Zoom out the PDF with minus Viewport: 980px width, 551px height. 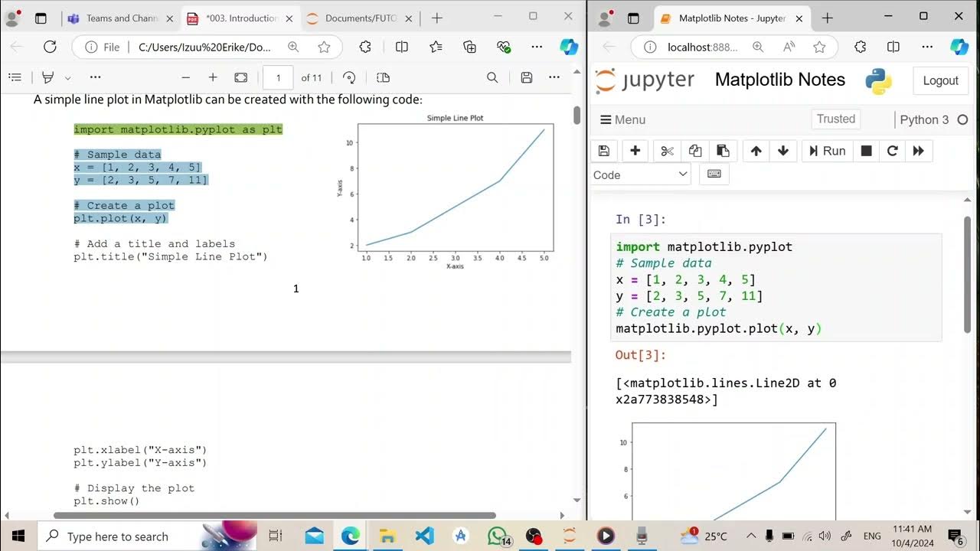coord(185,77)
